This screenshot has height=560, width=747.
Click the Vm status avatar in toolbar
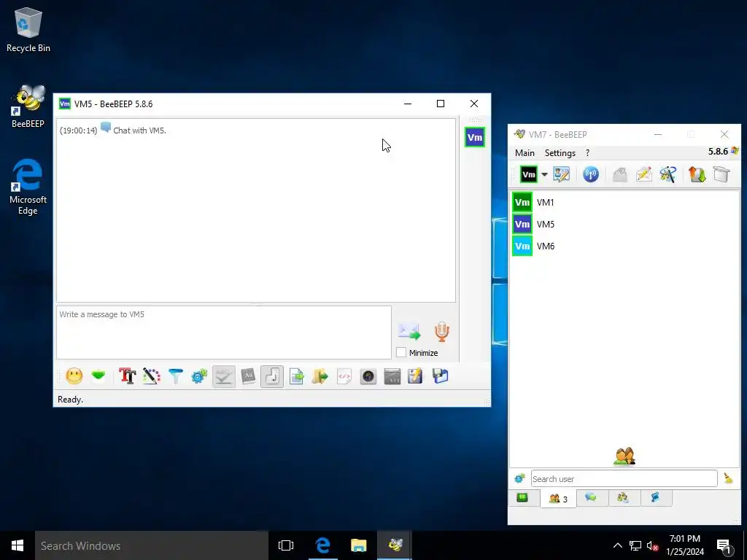pos(529,174)
